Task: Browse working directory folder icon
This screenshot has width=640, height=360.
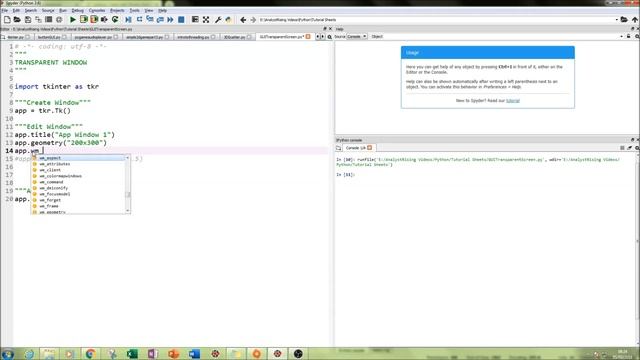Action: [x=624, y=20]
